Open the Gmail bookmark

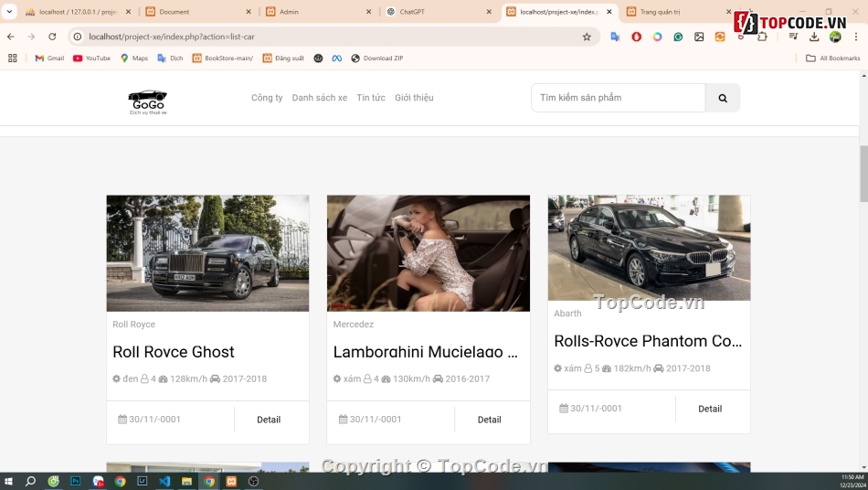coord(50,59)
